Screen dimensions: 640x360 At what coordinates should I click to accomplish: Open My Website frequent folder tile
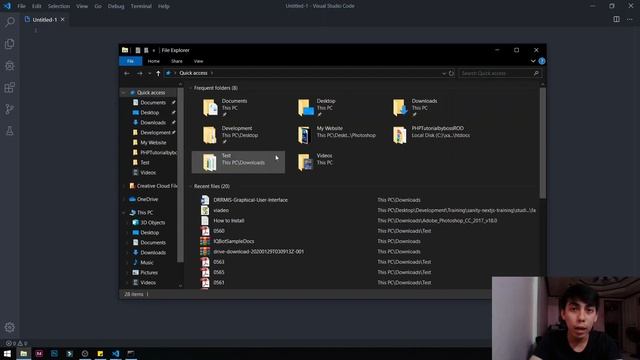[x=333, y=135]
